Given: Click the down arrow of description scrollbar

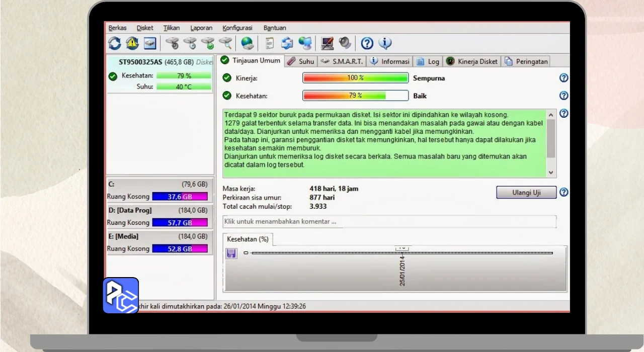Looking at the screenshot, I should click(x=551, y=172).
